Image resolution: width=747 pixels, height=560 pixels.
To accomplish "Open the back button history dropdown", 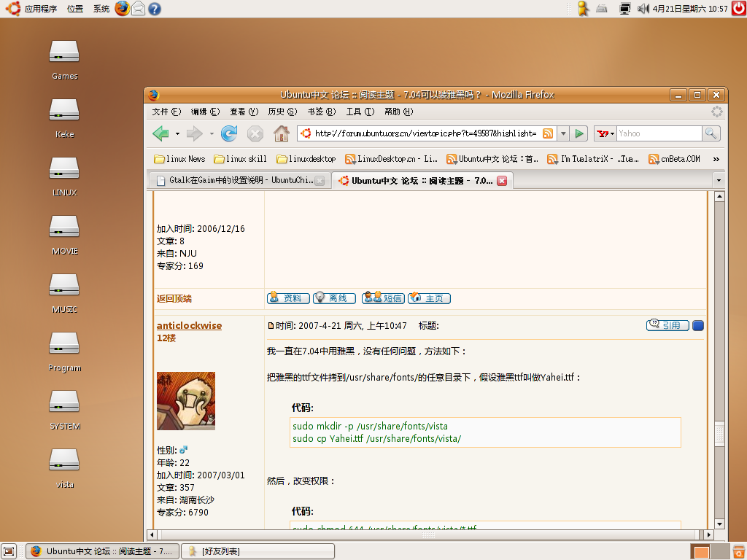I will coord(177,134).
